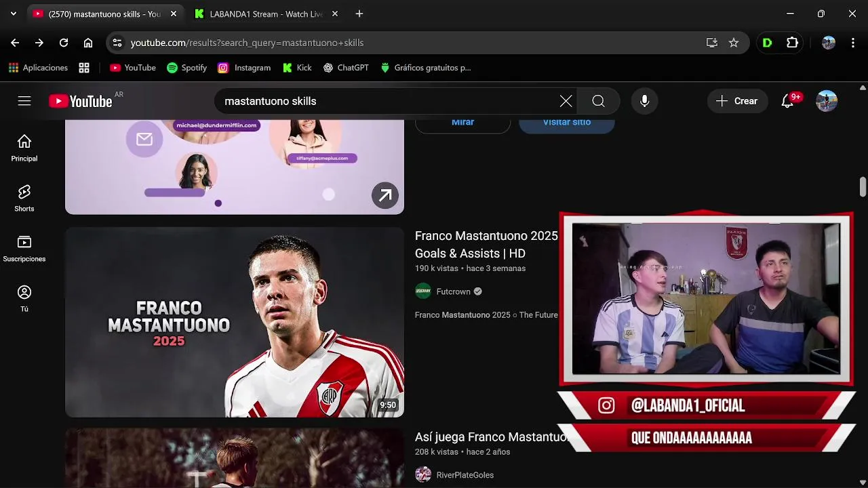Open the Gráficos gratuitos bookmark

pos(425,68)
